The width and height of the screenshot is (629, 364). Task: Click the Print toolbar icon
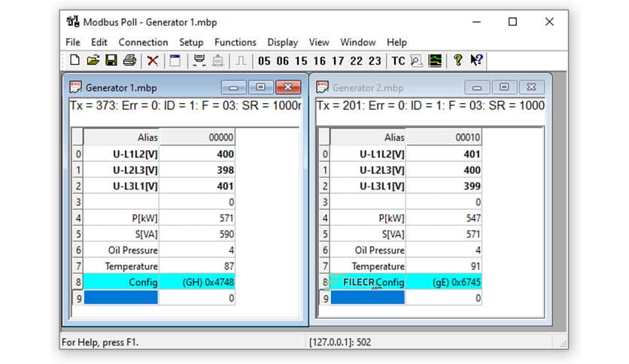pos(129,61)
